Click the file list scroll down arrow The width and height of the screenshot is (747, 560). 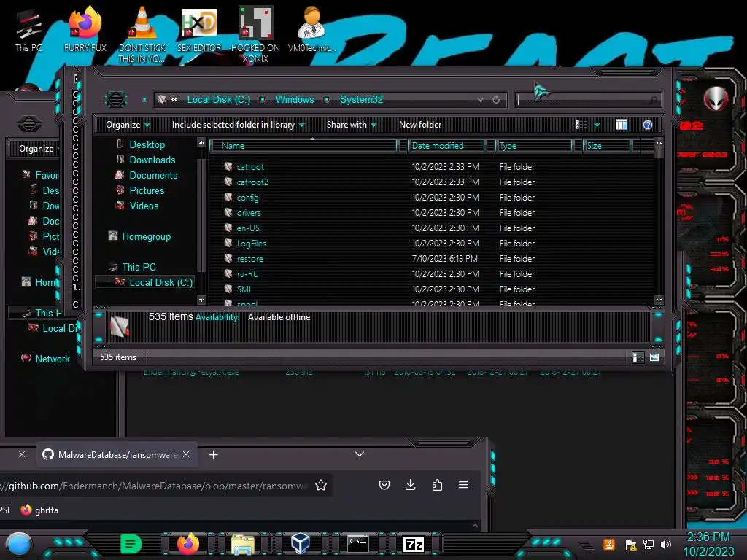[x=659, y=300]
